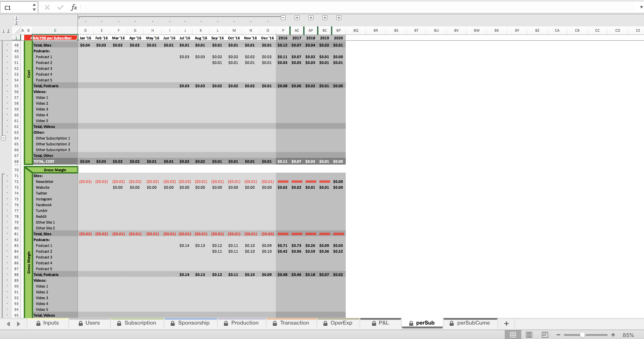Open the Name Box dropdown arrows

coord(34,7)
